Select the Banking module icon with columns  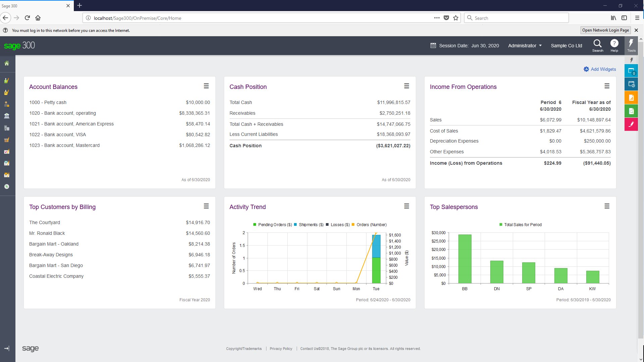pos(7,116)
